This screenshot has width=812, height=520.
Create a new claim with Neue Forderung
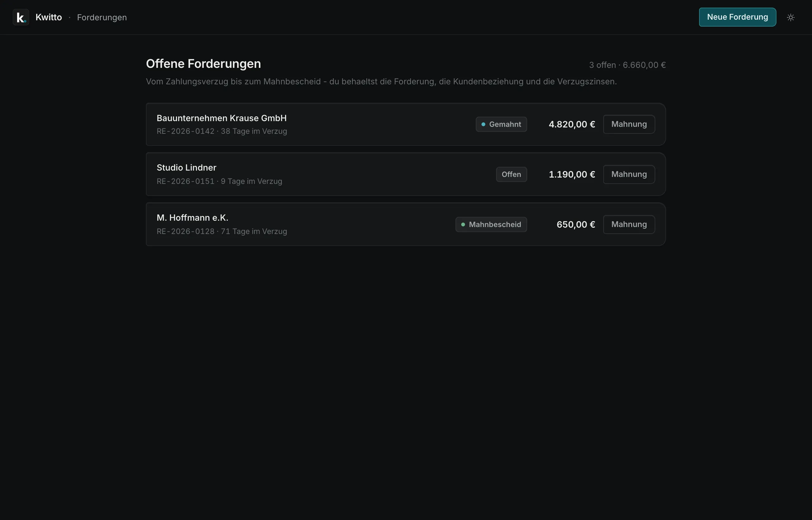pyautogui.click(x=737, y=17)
